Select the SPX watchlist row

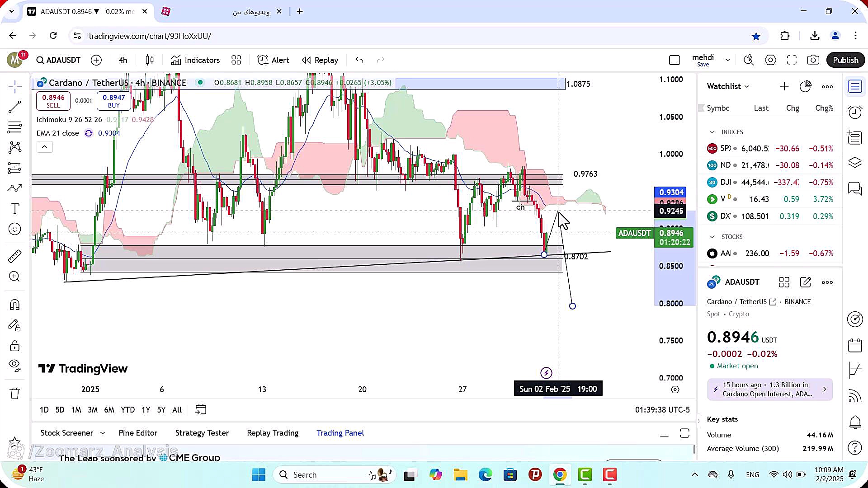770,149
